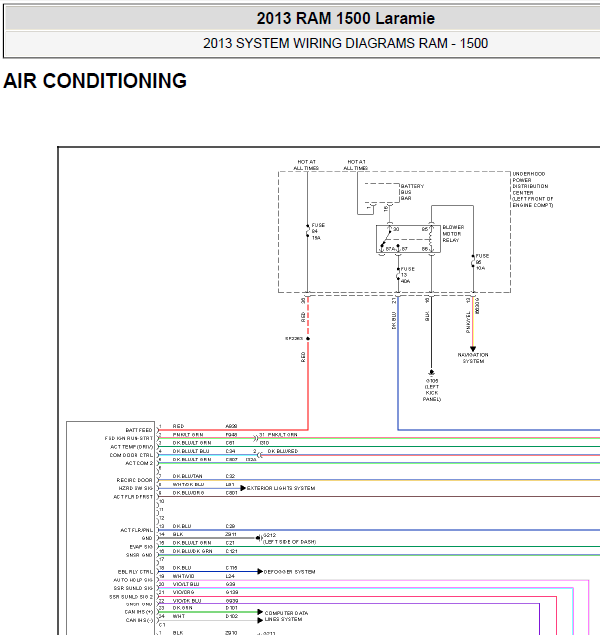Click the WHT wire label at pin 24
Image resolution: width=600 pixels, height=635 pixels.
click(x=179, y=616)
